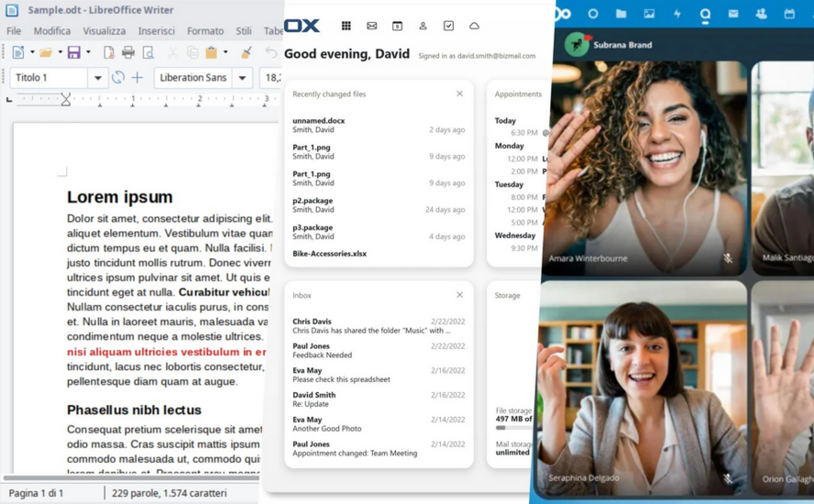Open Nextcloud Photos icon
This screenshot has width=814, height=504.
coord(649,14)
